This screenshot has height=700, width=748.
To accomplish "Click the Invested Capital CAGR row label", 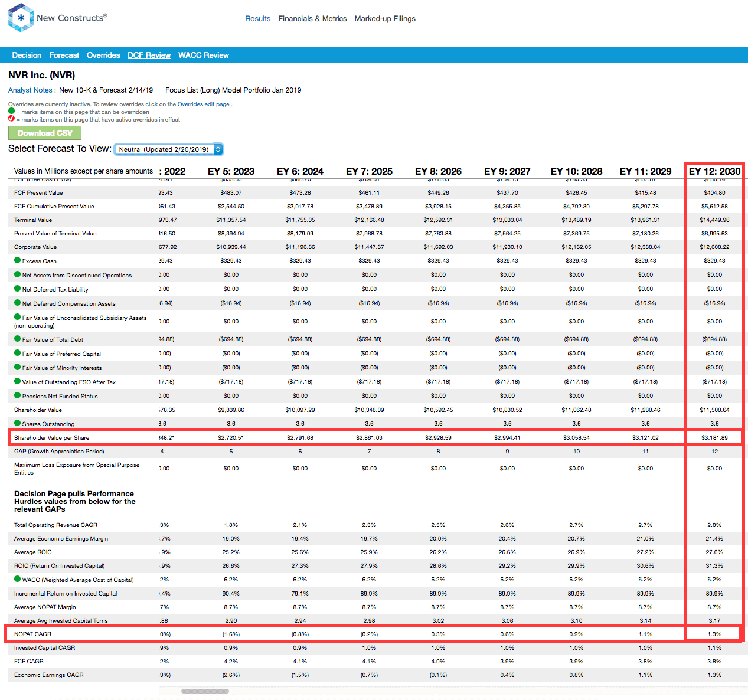I will pos(45,647).
